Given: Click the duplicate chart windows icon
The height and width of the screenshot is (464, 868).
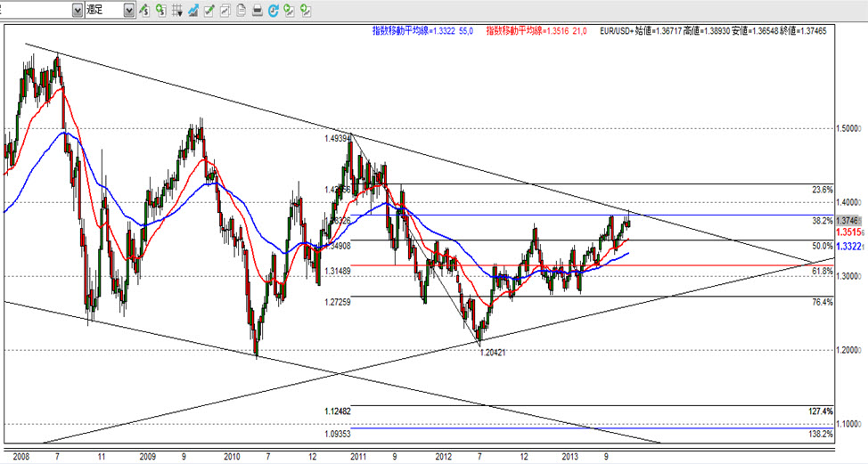Looking at the screenshot, I should (225, 10).
